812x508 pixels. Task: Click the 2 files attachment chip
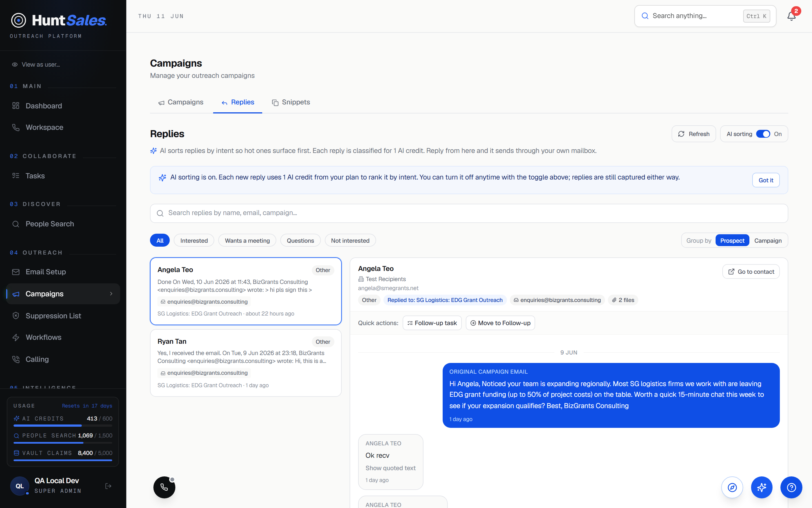(x=623, y=300)
